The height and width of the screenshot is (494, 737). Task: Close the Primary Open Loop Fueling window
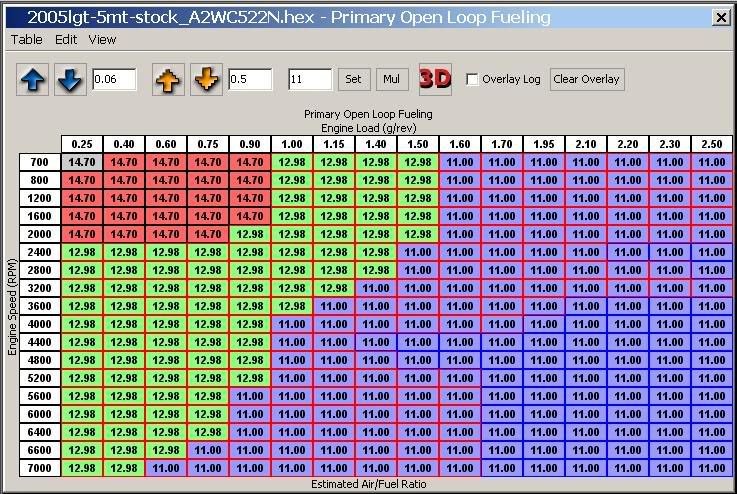pos(720,17)
